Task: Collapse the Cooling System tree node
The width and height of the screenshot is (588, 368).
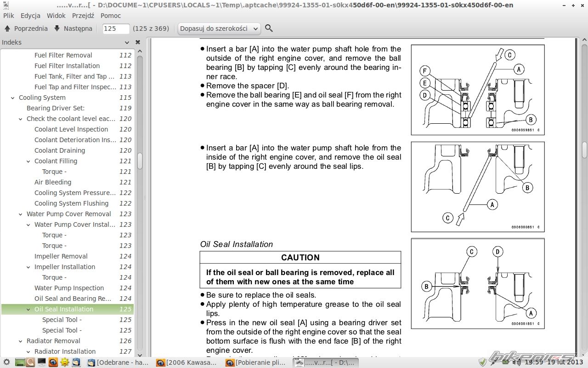Action: 12,98
